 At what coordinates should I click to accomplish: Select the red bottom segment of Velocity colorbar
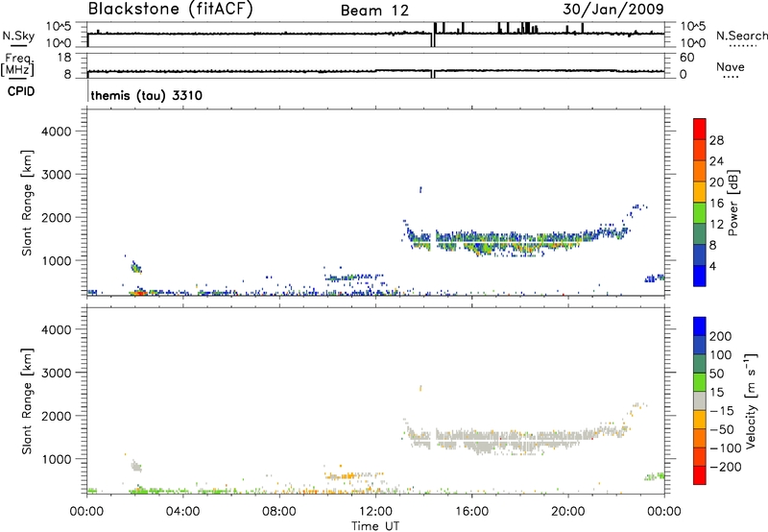pyautogui.click(x=700, y=475)
